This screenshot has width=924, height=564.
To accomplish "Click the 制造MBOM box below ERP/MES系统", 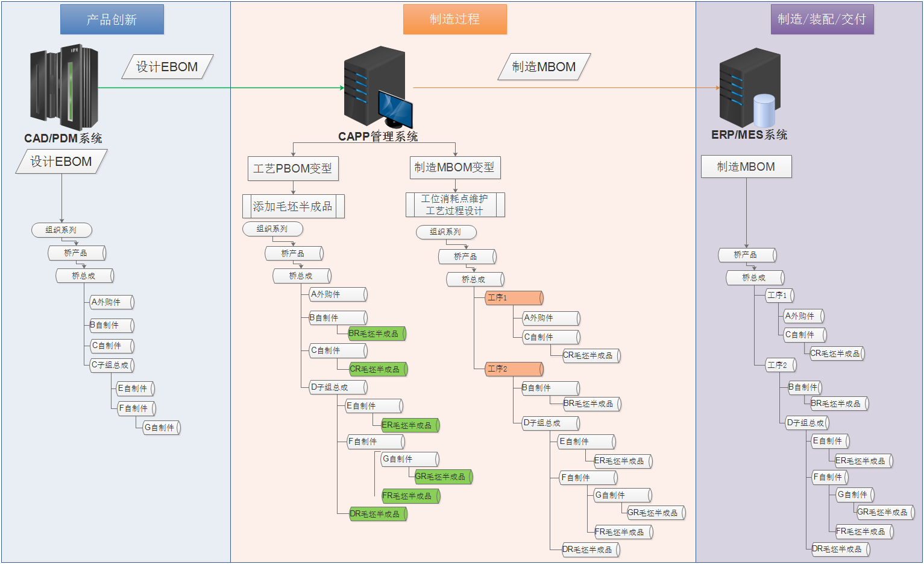I will [x=746, y=166].
